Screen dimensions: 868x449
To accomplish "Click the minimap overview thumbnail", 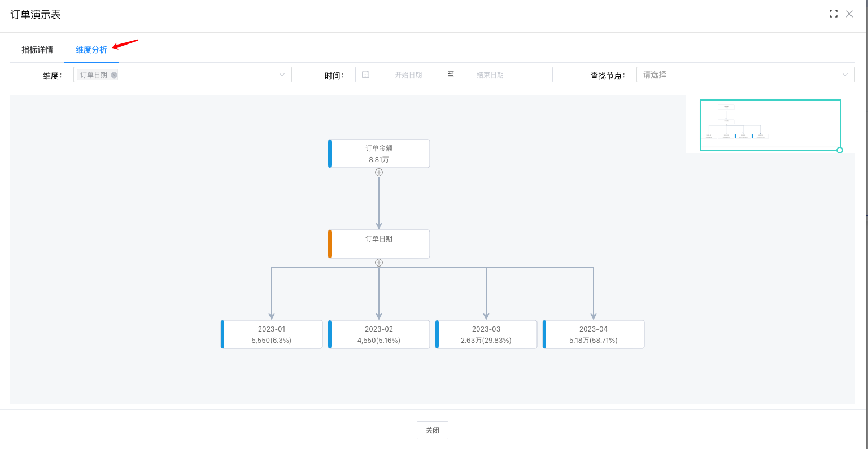I will 770,125.
